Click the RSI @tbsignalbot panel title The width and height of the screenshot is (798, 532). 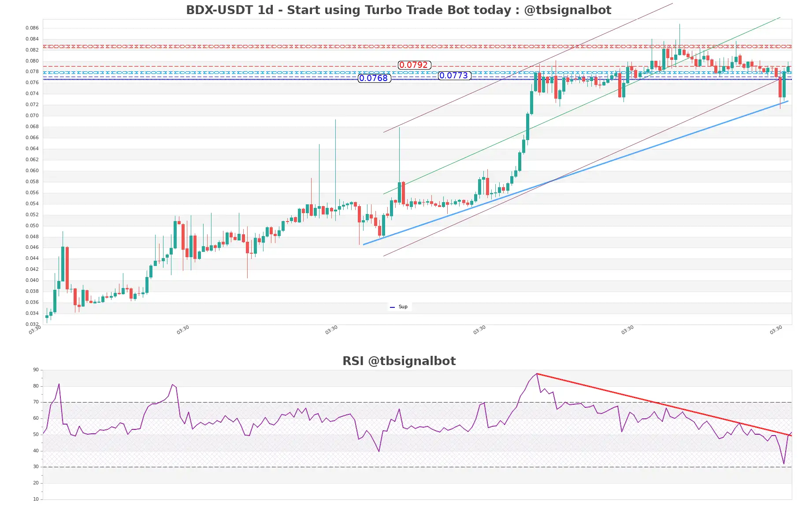(399, 361)
